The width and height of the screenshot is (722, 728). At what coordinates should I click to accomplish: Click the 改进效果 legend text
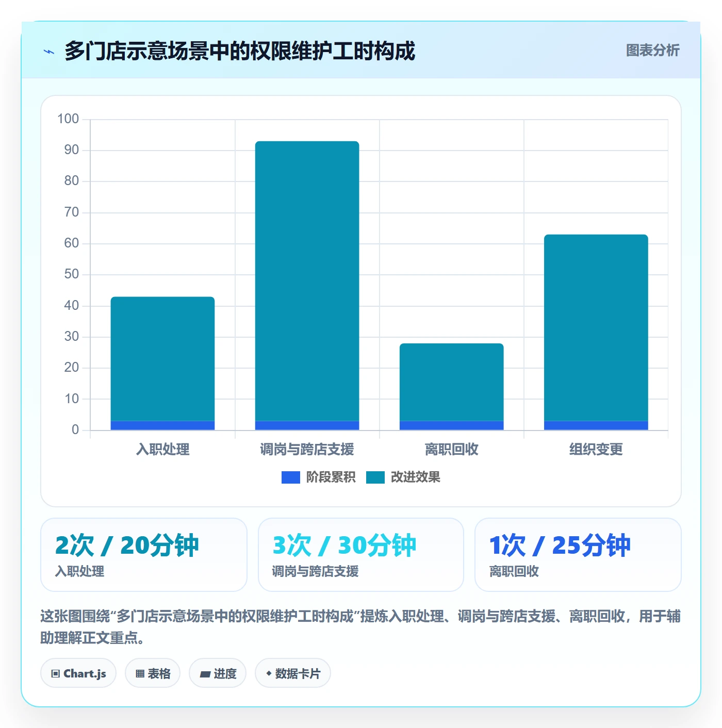point(415,477)
